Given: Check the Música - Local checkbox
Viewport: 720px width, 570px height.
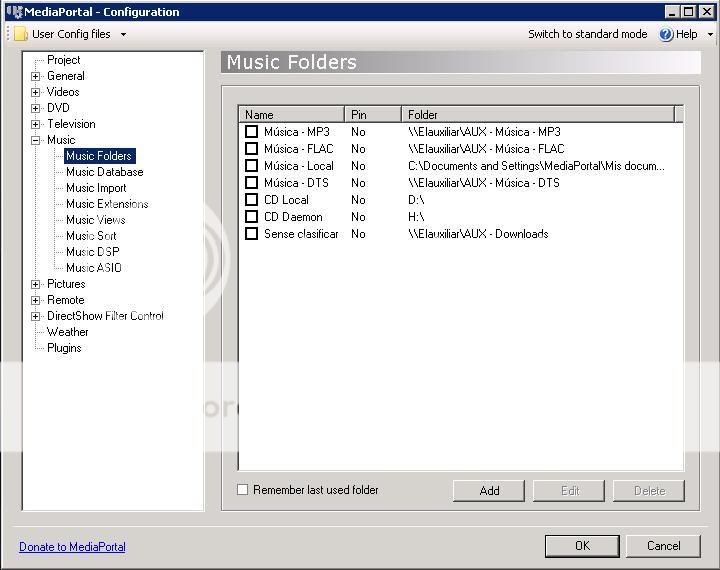Looking at the screenshot, I should (251, 165).
